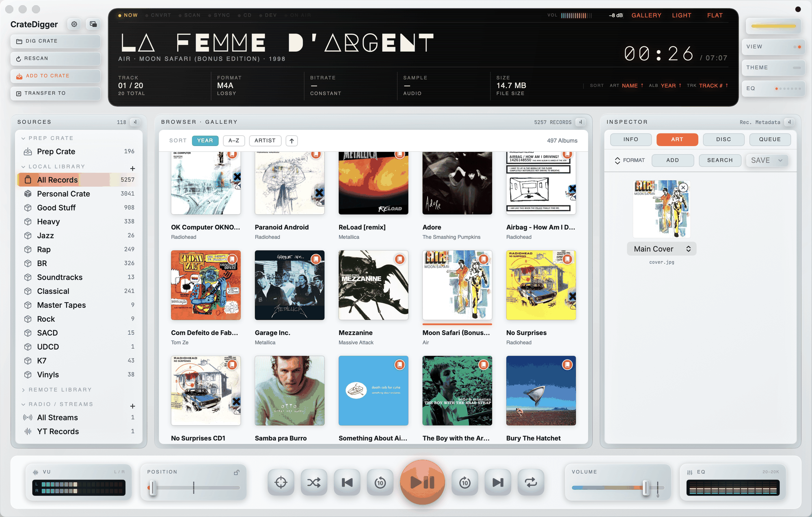Open the mini window icon beside settings
812x517 pixels.
point(93,24)
